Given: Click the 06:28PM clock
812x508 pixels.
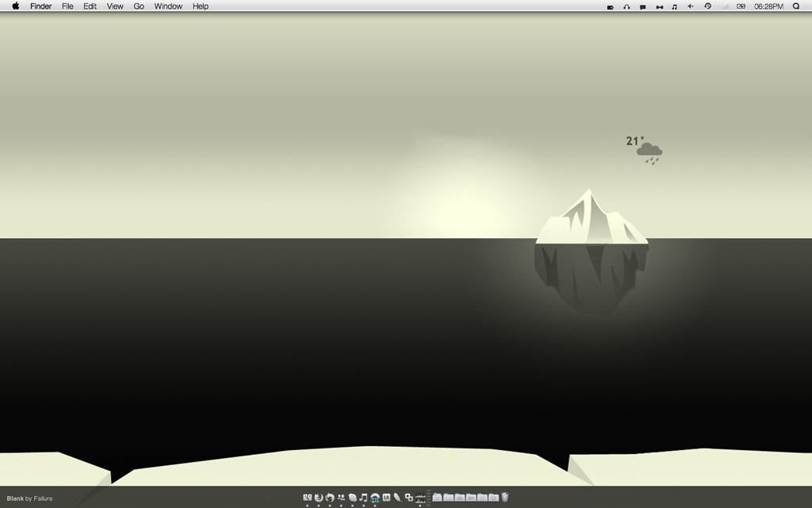Looking at the screenshot, I should tap(768, 6).
